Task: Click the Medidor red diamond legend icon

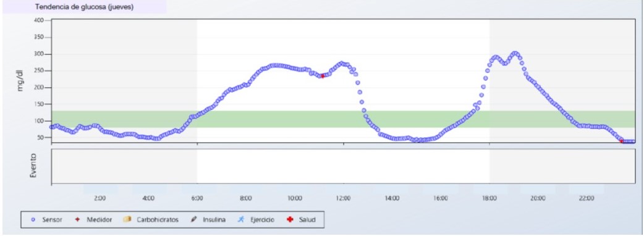Action: click(x=77, y=220)
